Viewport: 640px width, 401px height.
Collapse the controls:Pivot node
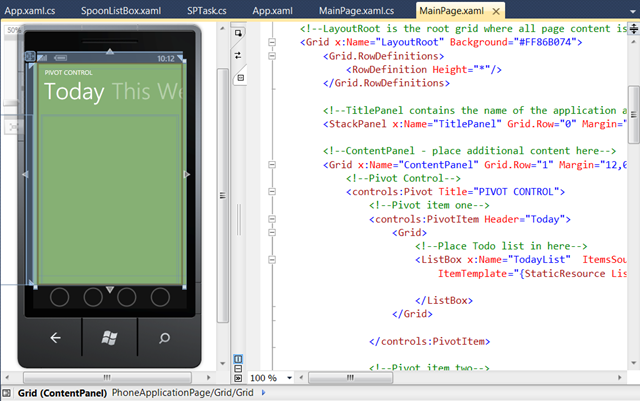click(272, 192)
